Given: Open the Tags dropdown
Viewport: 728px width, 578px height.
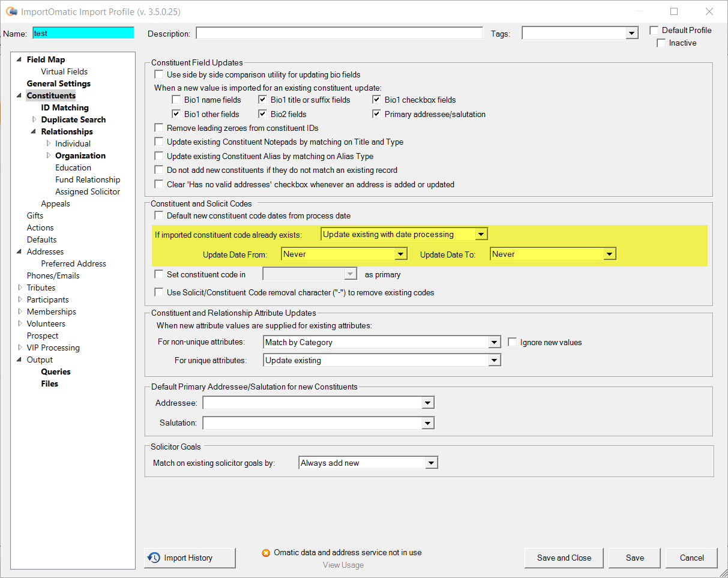Looking at the screenshot, I should tap(632, 34).
